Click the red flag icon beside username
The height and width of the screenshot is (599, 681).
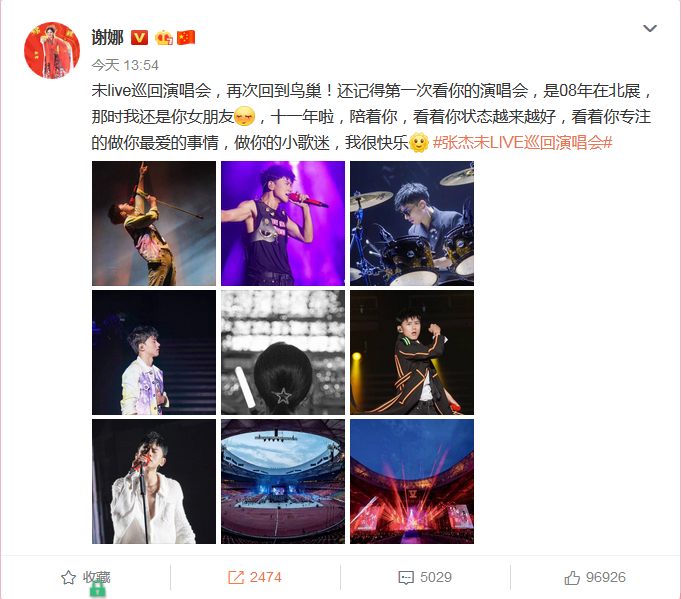point(186,37)
